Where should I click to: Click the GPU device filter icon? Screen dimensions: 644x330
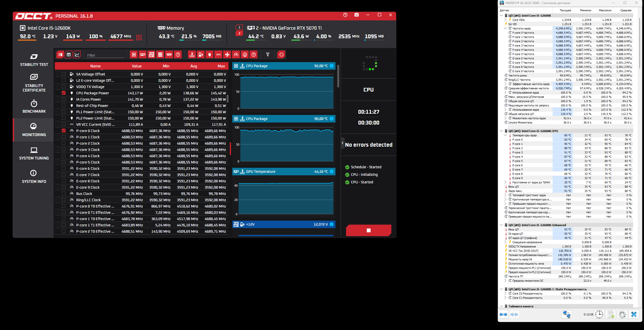[x=143, y=55]
